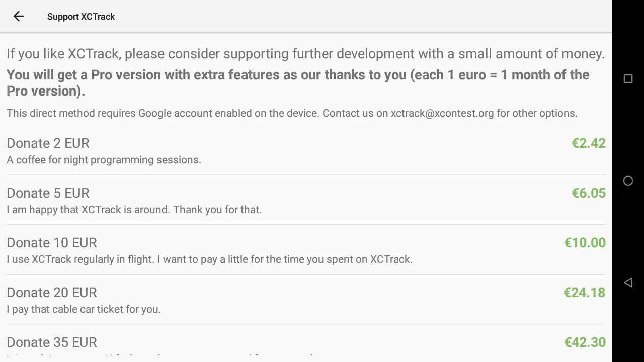
Task: Click the xctrack@xcontest.org contact text
Action: (442, 113)
